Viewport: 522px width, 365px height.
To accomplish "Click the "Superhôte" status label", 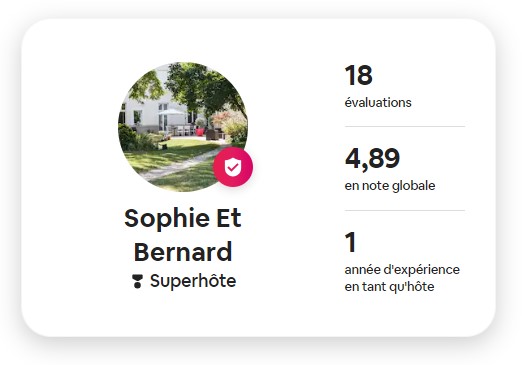I will [x=193, y=281].
